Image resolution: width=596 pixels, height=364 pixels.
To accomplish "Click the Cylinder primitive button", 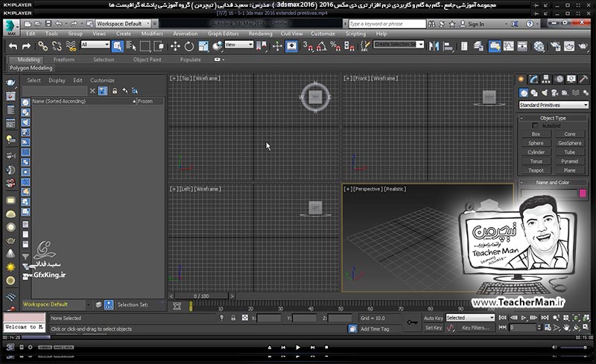I will pos(536,153).
